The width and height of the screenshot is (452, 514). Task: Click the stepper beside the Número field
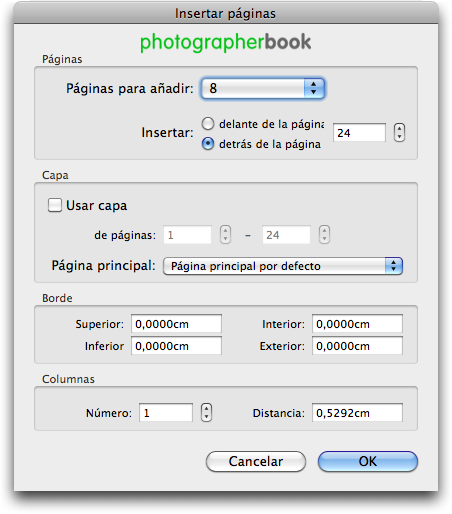[x=206, y=413]
